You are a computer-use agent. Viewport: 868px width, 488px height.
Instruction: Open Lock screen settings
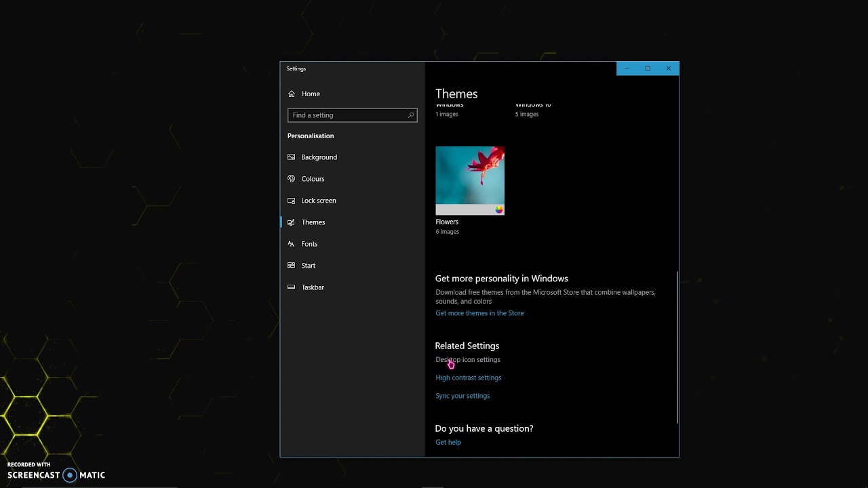click(x=318, y=200)
